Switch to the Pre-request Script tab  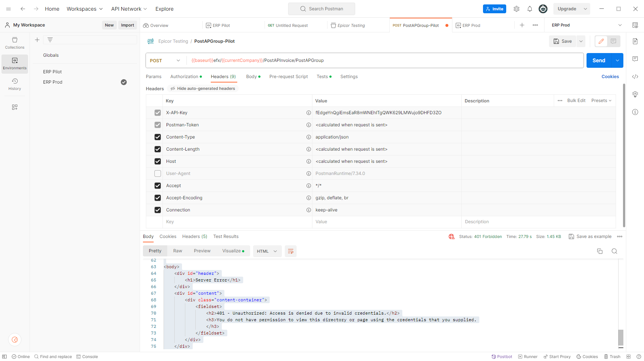(x=288, y=77)
